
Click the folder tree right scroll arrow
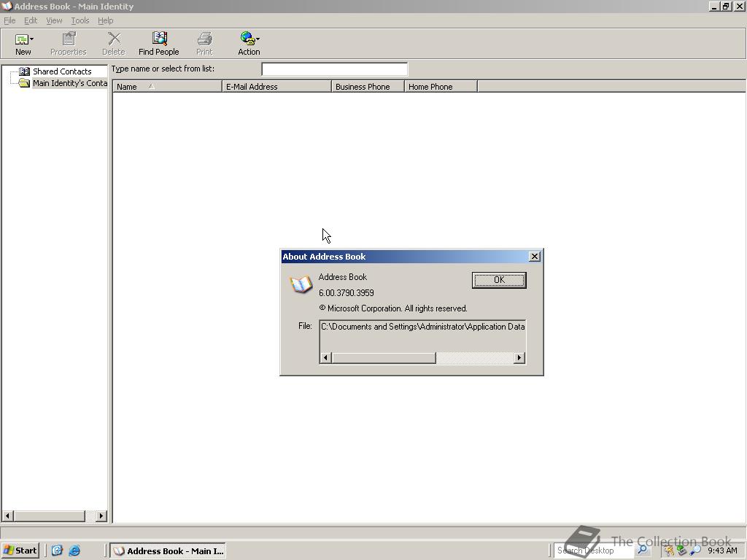(x=101, y=516)
